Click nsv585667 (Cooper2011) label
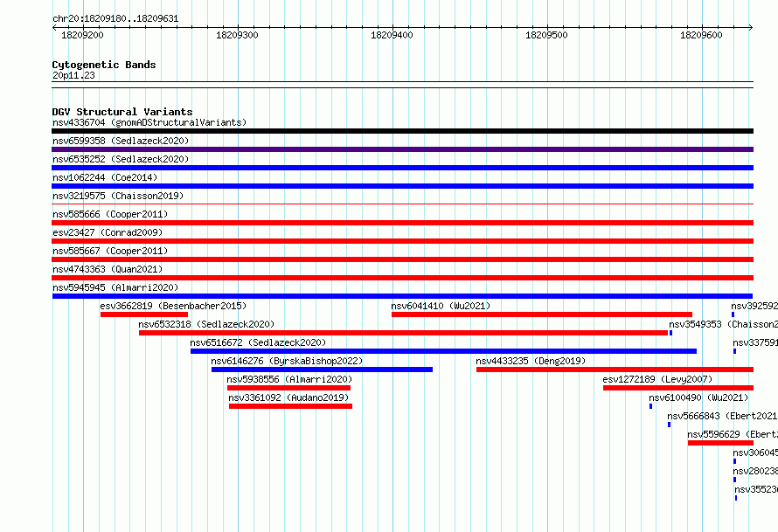Image resolution: width=778 pixels, height=532 pixels. coord(110,251)
